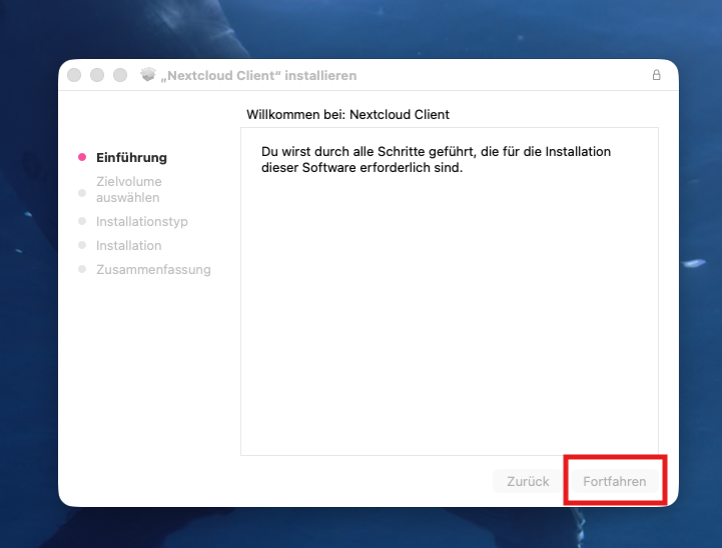Minimize the installer window
The image size is (722, 548).
tap(97, 75)
